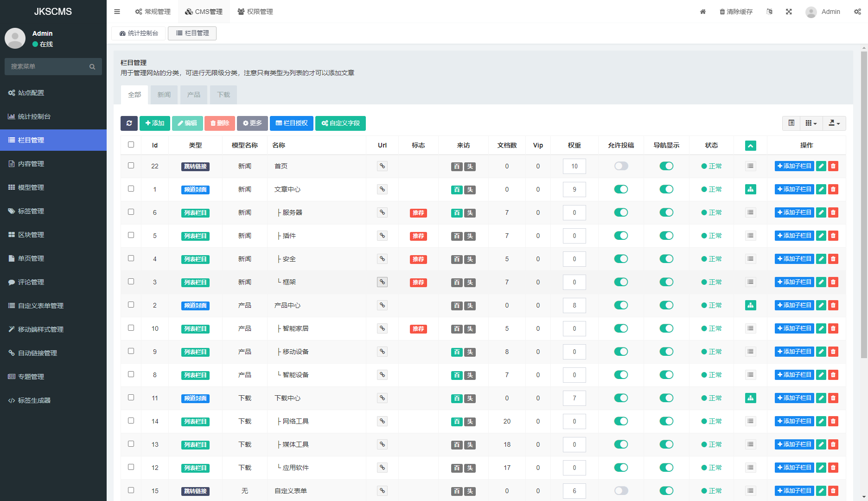
Task: Click edit pencil icon for 移动设备 row
Action: pyautogui.click(x=821, y=352)
